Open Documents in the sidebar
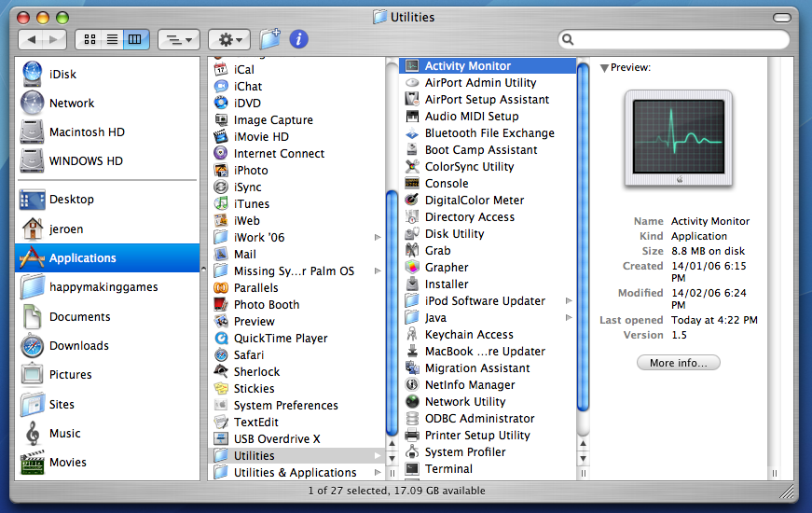Image resolution: width=812 pixels, height=513 pixels. point(107,316)
